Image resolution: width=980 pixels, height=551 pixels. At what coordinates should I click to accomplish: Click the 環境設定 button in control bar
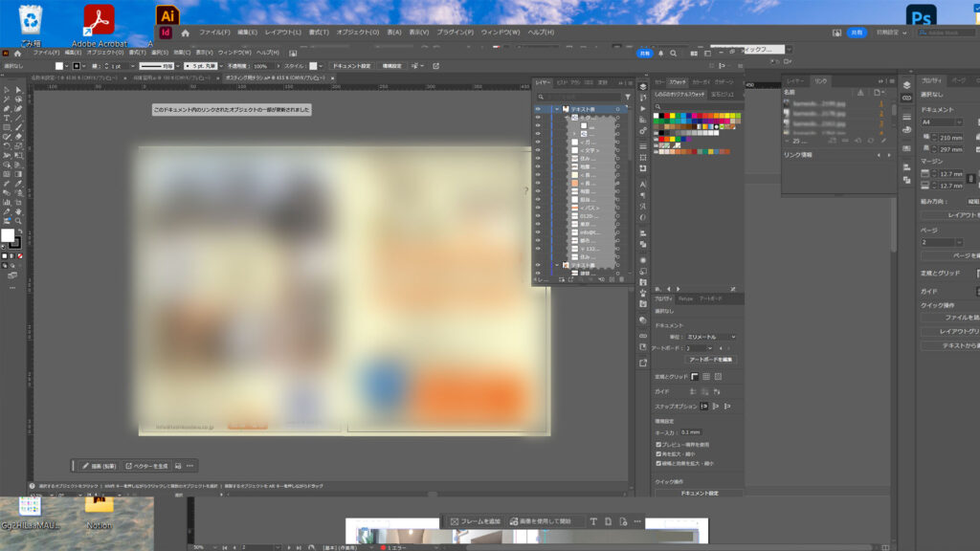pyautogui.click(x=391, y=66)
